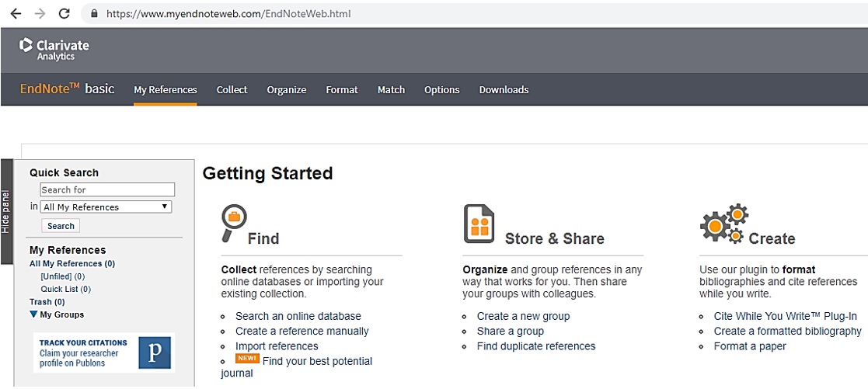Click Create a formatted bibliography
This screenshot has height=389, width=868.
pos(787,331)
